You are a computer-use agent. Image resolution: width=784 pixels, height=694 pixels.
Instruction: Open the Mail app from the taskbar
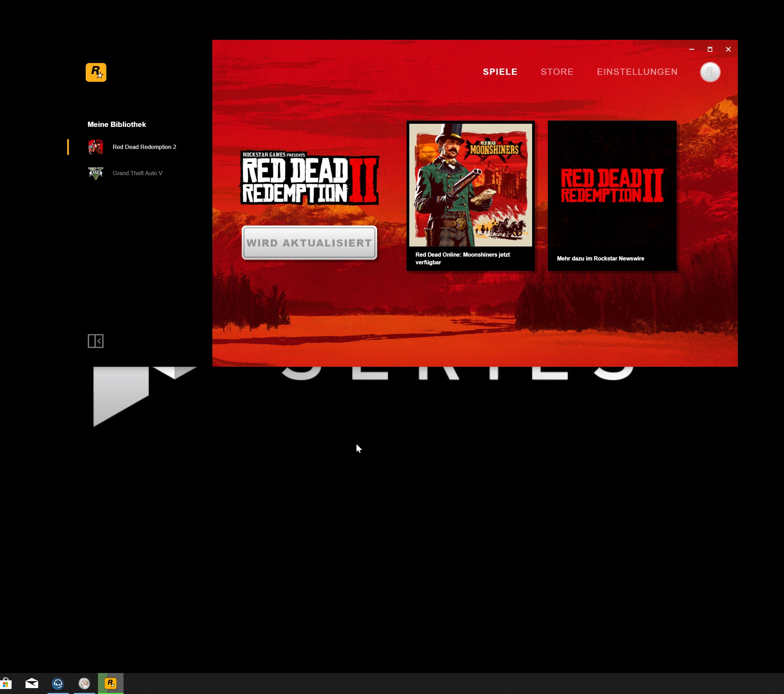pos(32,683)
